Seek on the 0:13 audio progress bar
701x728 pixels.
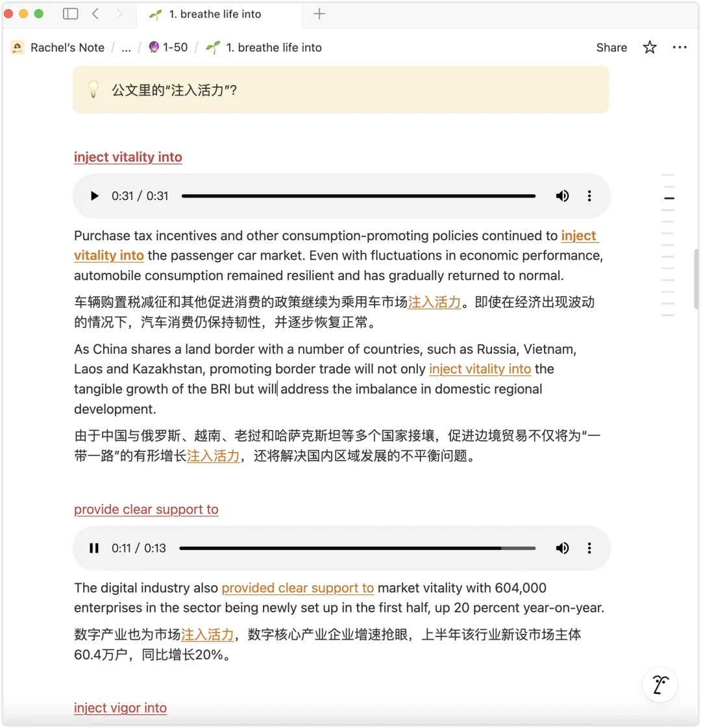point(358,548)
